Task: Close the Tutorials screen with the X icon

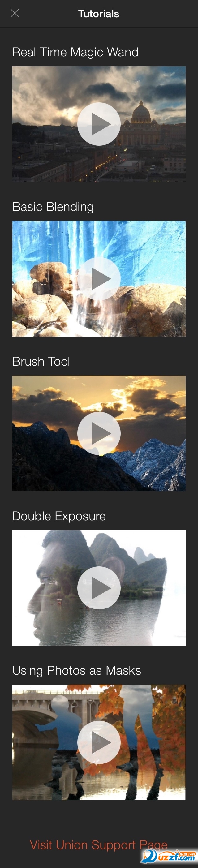Action: pyautogui.click(x=15, y=13)
